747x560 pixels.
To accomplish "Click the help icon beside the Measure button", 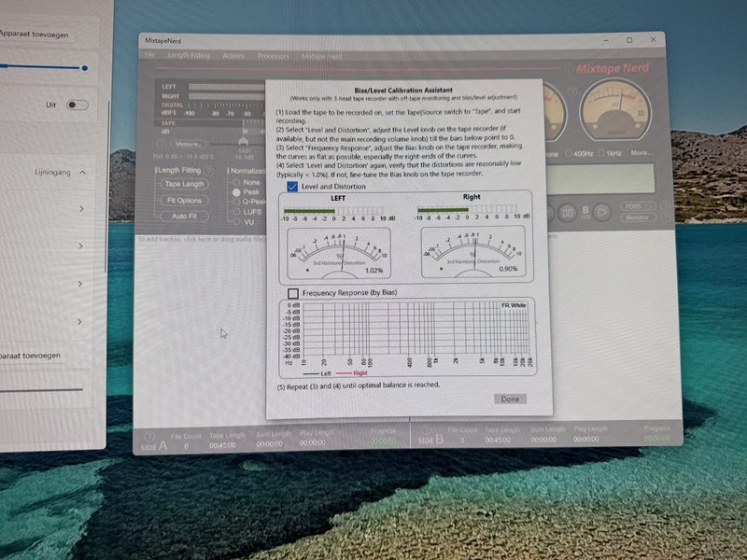I will (x=162, y=144).
